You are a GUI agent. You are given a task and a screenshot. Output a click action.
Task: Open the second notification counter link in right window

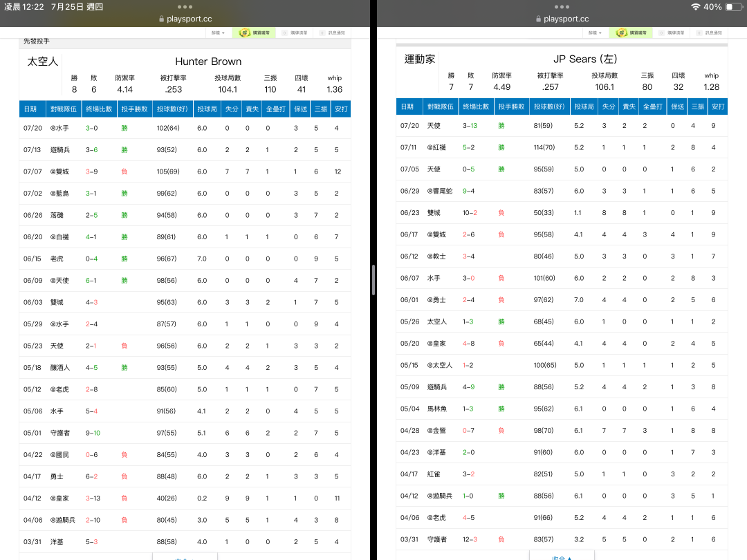click(x=671, y=33)
